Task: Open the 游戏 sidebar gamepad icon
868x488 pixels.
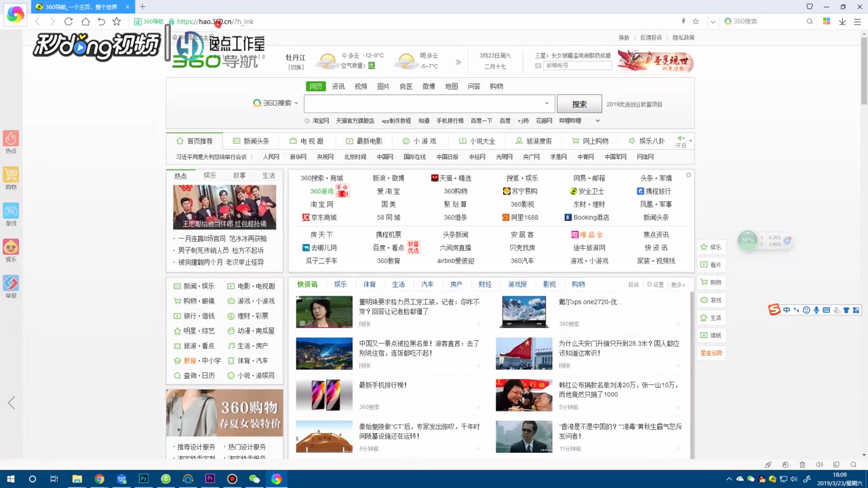Action: point(11,214)
